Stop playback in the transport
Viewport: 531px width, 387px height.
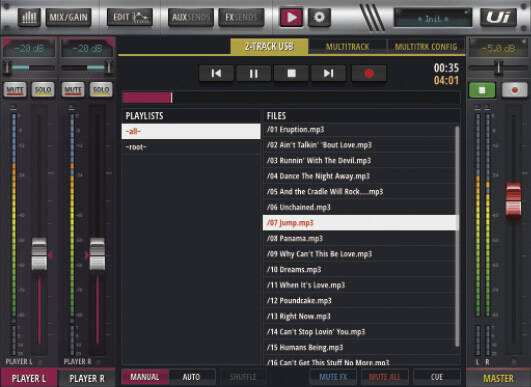pyautogui.click(x=291, y=73)
